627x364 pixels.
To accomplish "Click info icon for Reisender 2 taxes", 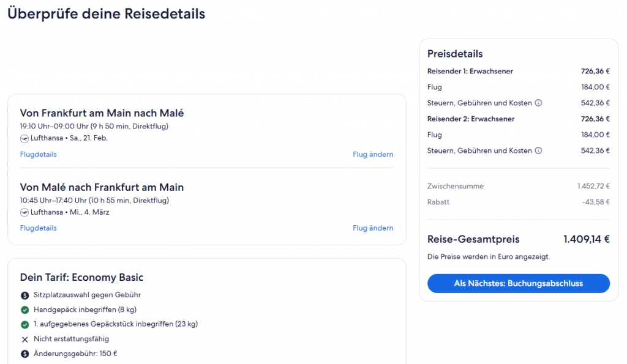I will (x=538, y=151).
